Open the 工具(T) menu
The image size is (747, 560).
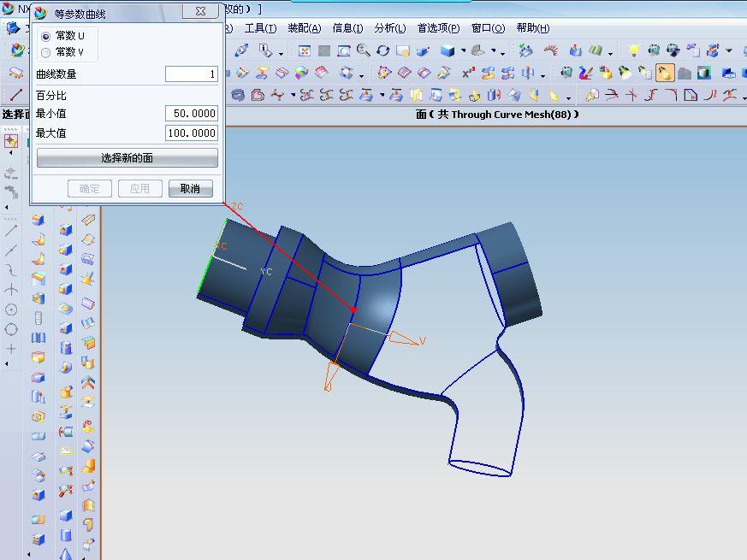coord(260,28)
